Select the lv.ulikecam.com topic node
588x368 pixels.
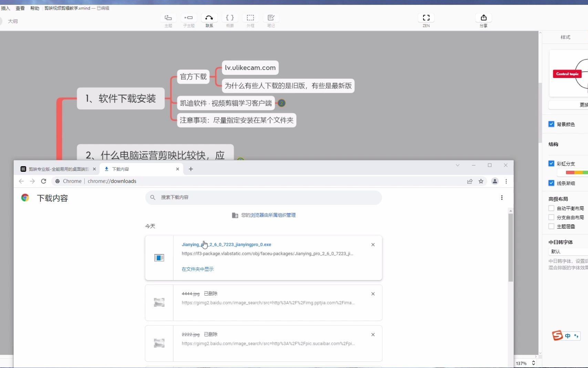[250, 68]
